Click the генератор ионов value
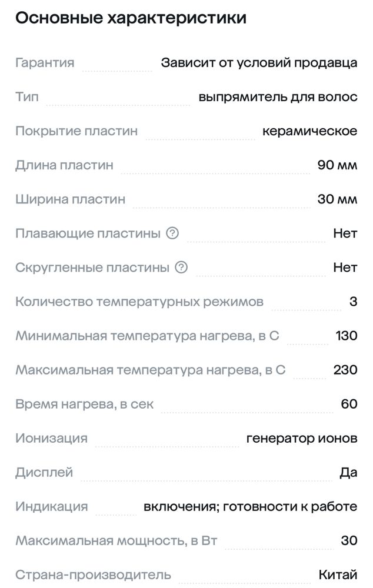The height and width of the screenshot is (588, 373). click(x=302, y=439)
